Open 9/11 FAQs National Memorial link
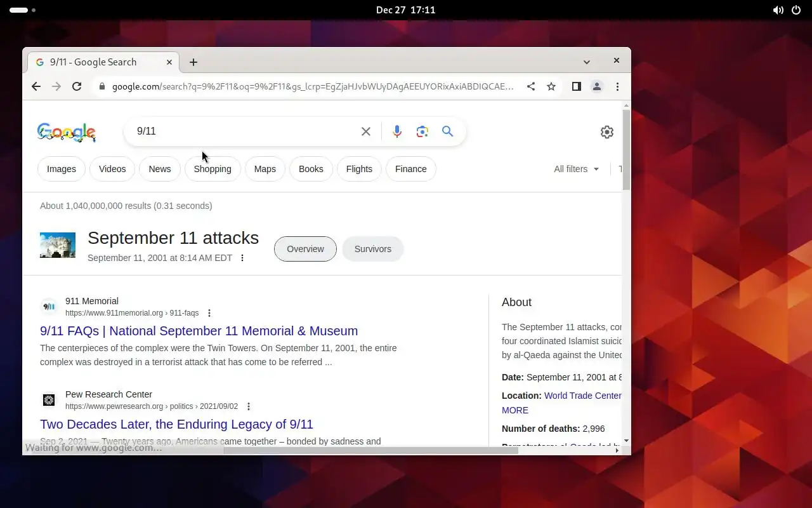This screenshot has width=812, height=508. (199, 331)
